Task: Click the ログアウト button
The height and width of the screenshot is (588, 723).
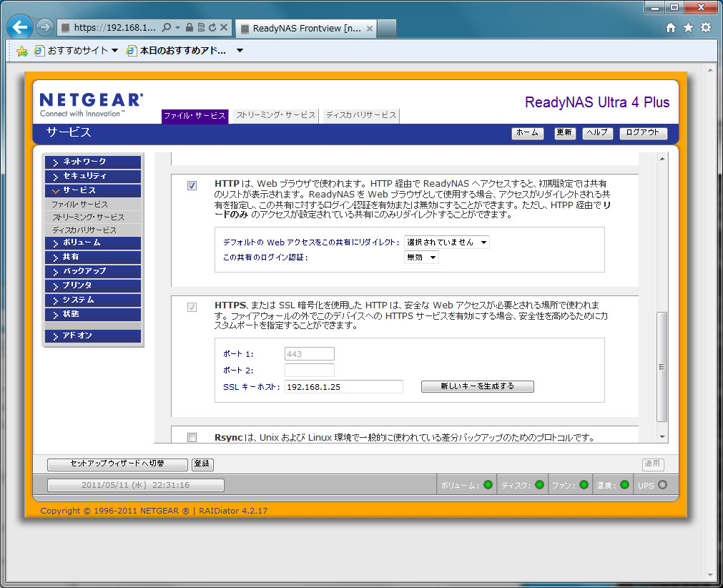Action: (x=642, y=133)
